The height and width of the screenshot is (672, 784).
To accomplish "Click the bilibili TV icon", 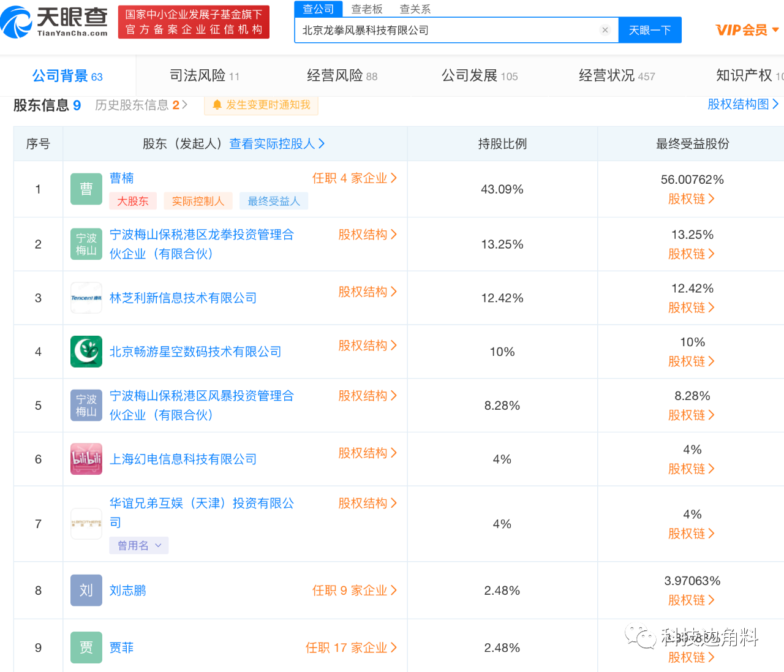I will (86, 459).
